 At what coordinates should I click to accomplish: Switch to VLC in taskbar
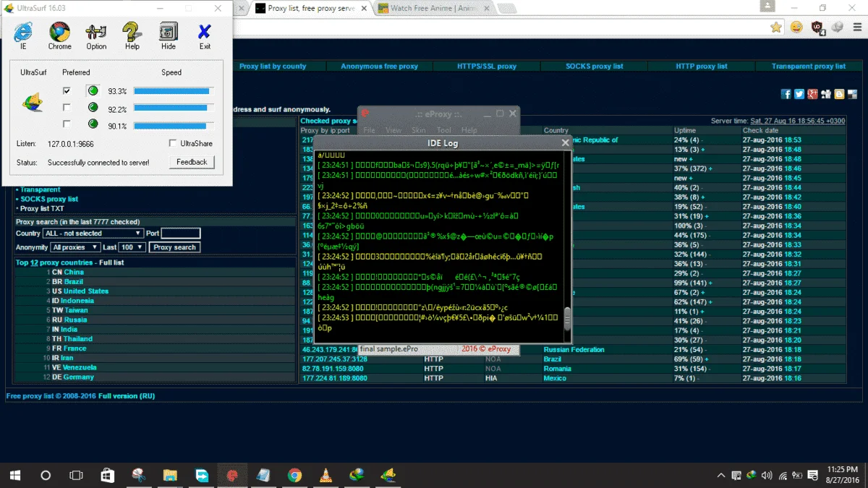326,475
